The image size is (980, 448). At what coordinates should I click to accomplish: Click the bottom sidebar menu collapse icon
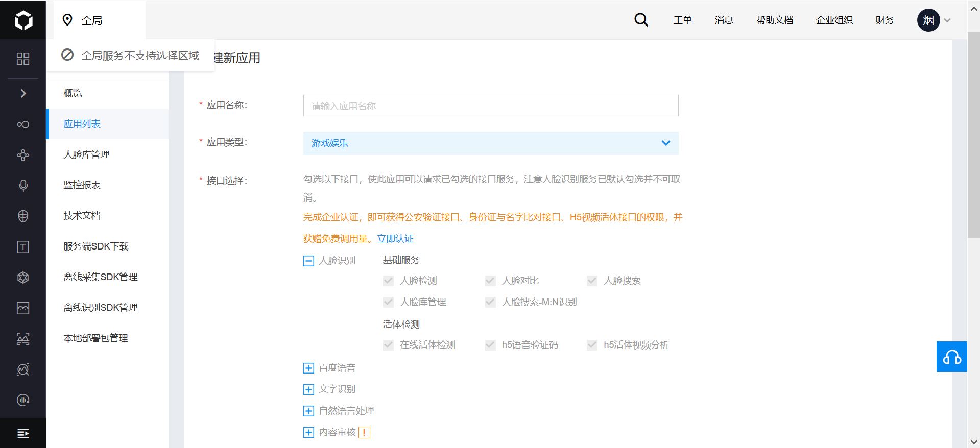click(x=23, y=433)
